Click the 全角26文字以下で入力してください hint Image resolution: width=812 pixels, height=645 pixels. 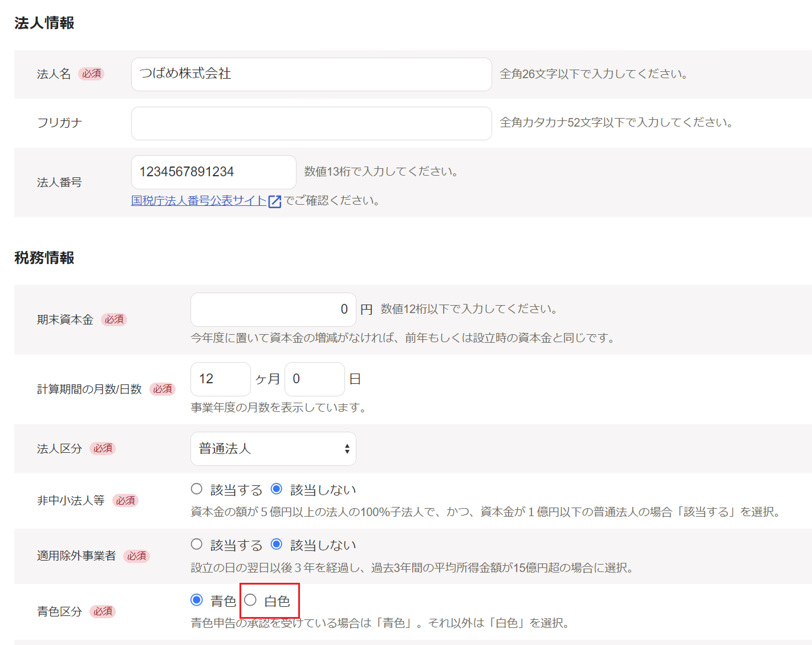(x=594, y=74)
